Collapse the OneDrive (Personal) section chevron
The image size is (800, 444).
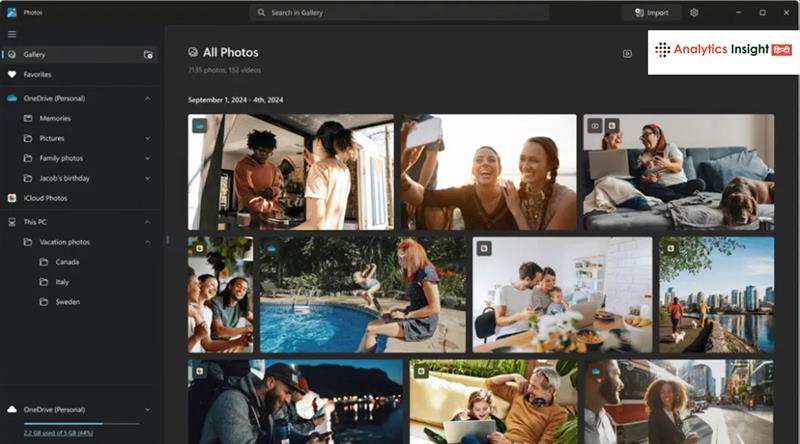click(x=147, y=98)
